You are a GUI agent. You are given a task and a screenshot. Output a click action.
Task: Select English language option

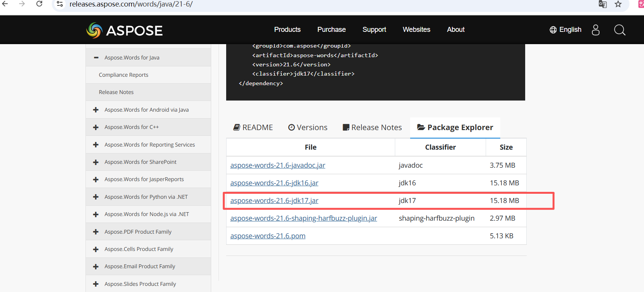coord(570,30)
